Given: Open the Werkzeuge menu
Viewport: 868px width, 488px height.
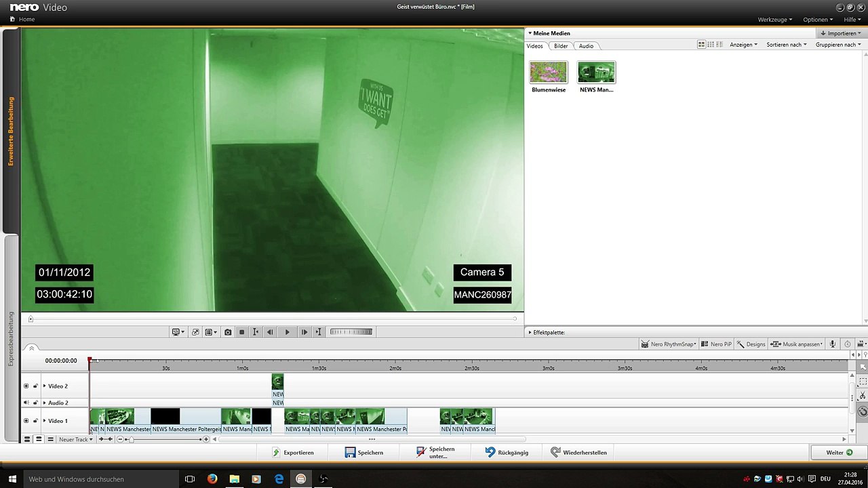Looking at the screenshot, I should point(774,20).
